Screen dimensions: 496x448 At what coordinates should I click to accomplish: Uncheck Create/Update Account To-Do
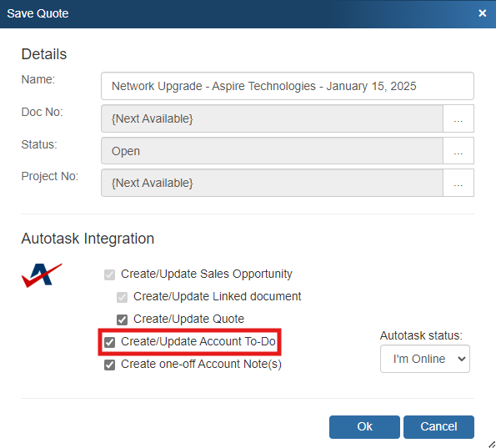pos(109,342)
